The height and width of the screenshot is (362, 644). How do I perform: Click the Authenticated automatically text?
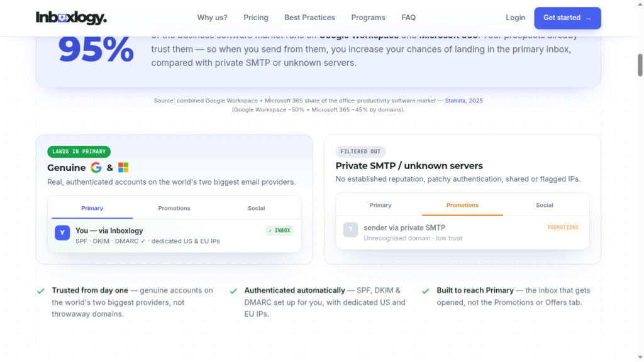294,290
